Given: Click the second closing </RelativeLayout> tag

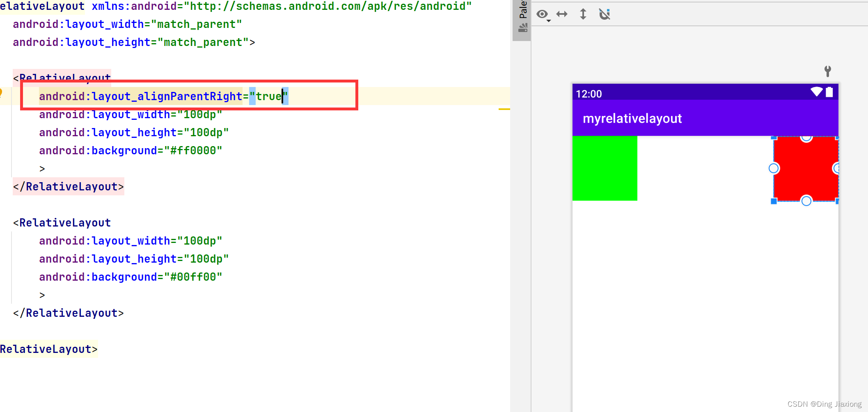Looking at the screenshot, I should (69, 313).
